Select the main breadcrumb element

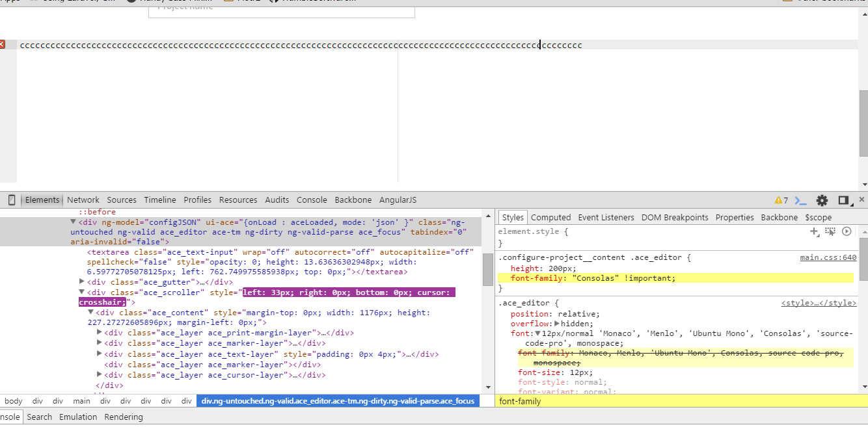[81, 401]
